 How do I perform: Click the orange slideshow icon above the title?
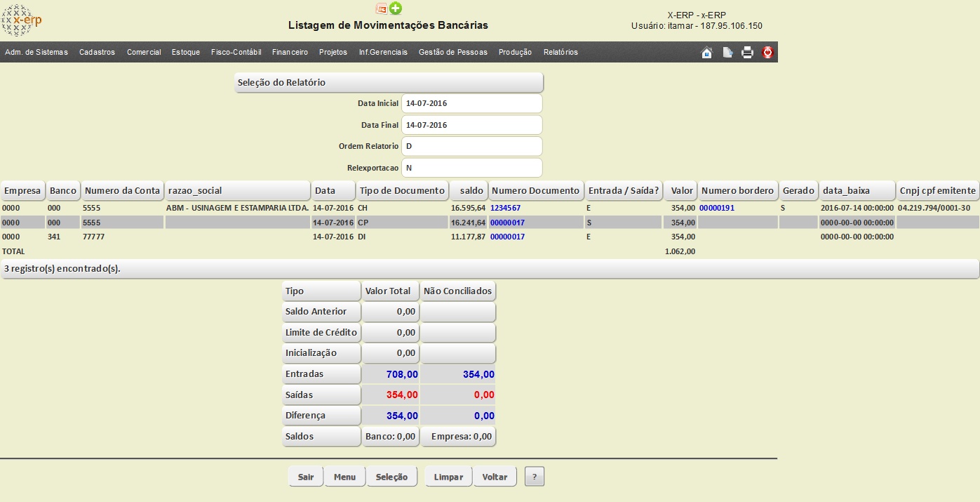(x=382, y=8)
